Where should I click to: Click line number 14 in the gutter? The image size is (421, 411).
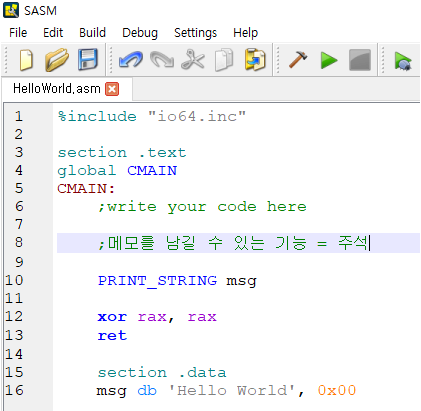14,354
